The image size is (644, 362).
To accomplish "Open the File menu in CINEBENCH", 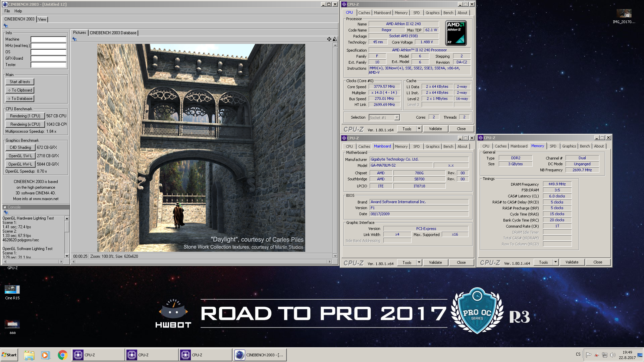I will (7, 11).
